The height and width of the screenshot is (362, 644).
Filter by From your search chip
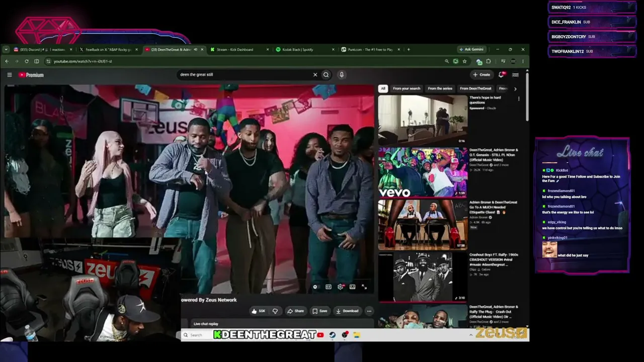pyautogui.click(x=407, y=88)
